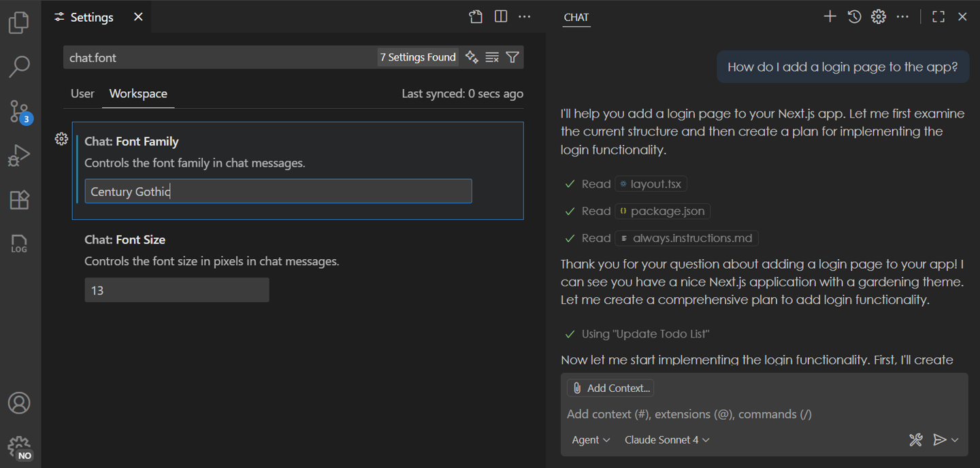The height and width of the screenshot is (468, 980).
Task: Open the Claude Sonnet 4 model picker
Action: point(666,439)
